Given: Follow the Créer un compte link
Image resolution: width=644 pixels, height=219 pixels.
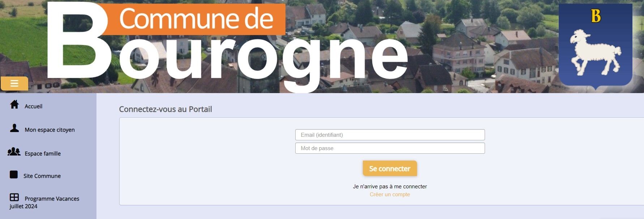Looking at the screenshot, I should (x=390, y=194).
